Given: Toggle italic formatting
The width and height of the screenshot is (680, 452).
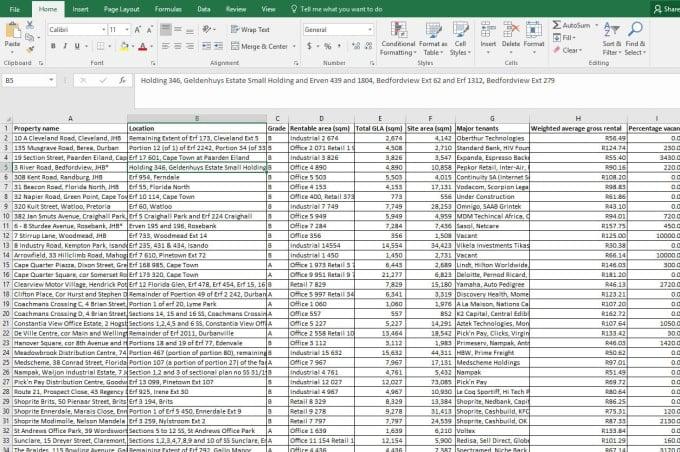Looking at the screenshot, I should click(x=66, y=46).
